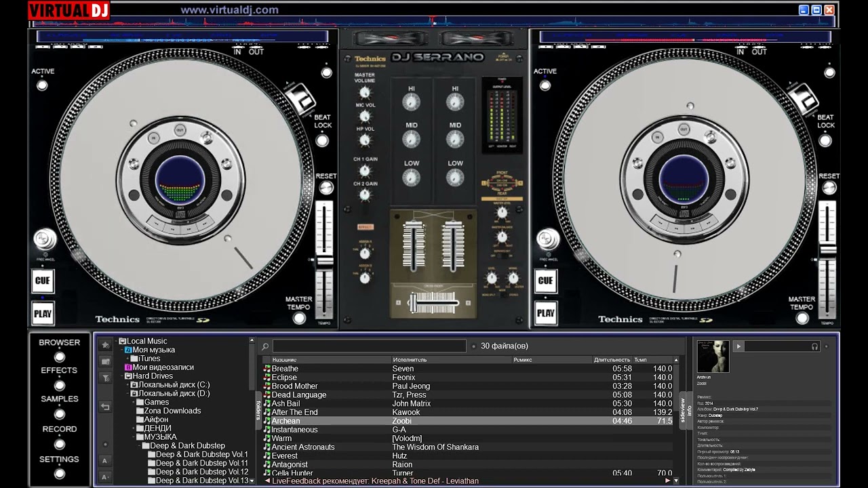Click the left channel LOW equalizer knob
The height and width of the screenshot is (488, 868).
(x=412, y=178)
